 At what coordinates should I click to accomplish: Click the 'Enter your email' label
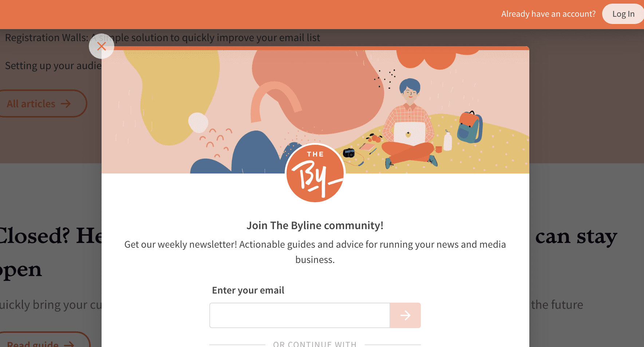click(248, 290)
